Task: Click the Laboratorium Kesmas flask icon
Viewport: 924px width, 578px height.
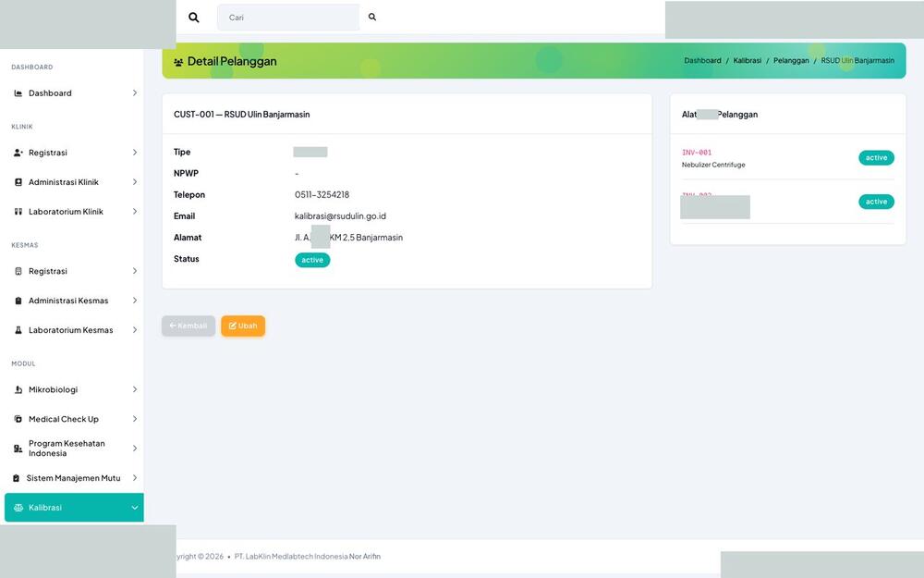Action: (18, 330)
